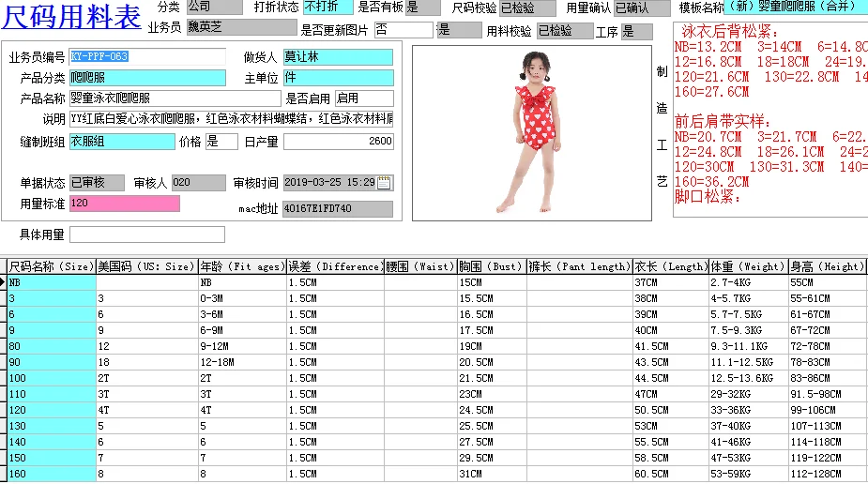Viewport: 868px width, 484px height.
Task: Click fit ages cell 12-18M
Action: point(242,362)
